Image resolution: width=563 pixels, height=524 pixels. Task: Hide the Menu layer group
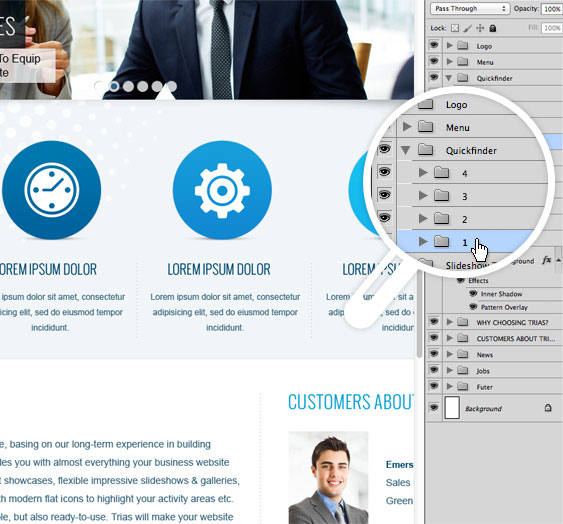pos(434,61)
